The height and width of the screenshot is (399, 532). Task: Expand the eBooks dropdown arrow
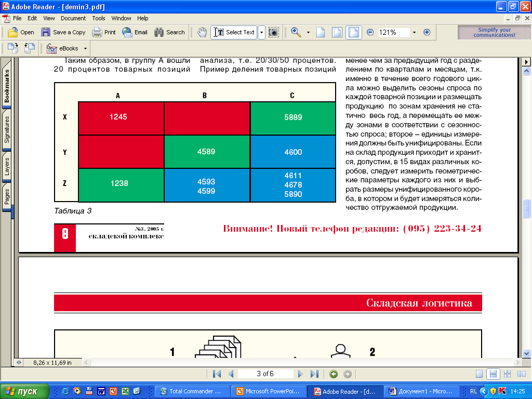click(85, 48)
